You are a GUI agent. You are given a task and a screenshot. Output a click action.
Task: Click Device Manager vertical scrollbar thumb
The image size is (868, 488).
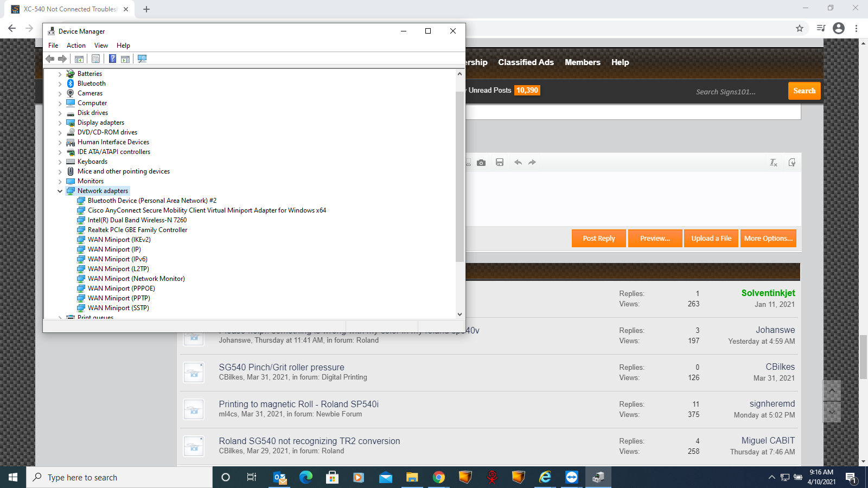459,176
